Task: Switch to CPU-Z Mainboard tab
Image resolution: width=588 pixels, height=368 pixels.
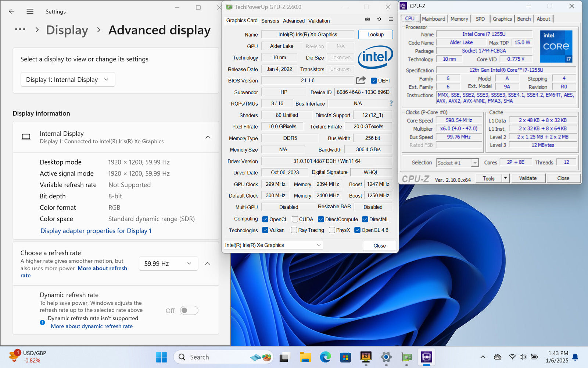Action: 433,19
